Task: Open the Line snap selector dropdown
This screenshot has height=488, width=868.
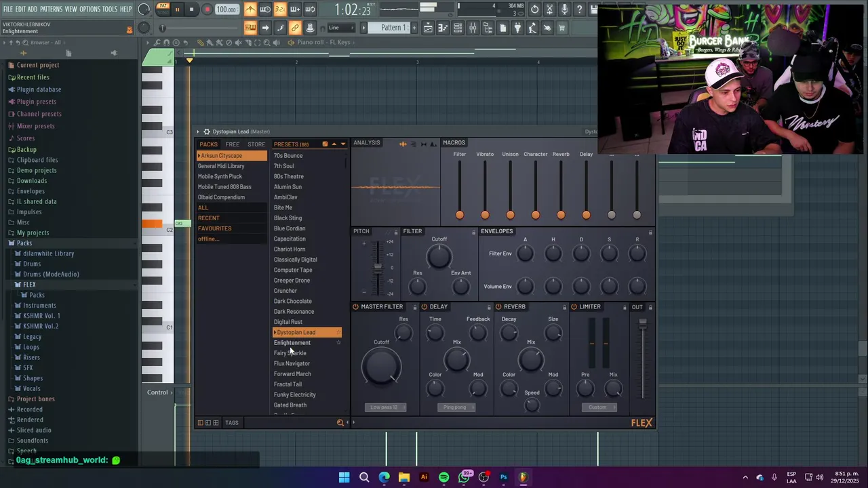Action: click(x=340, y=28)
